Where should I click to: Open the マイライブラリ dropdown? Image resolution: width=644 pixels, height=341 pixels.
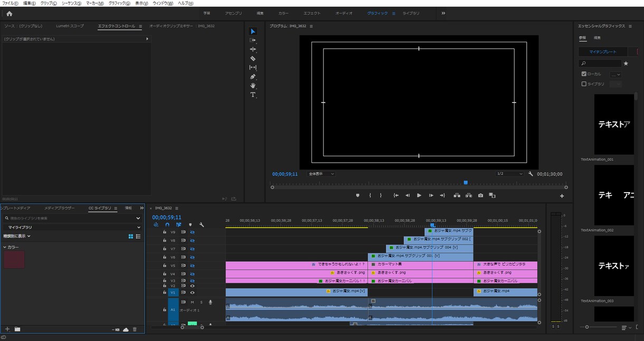[x=72, y=227]
